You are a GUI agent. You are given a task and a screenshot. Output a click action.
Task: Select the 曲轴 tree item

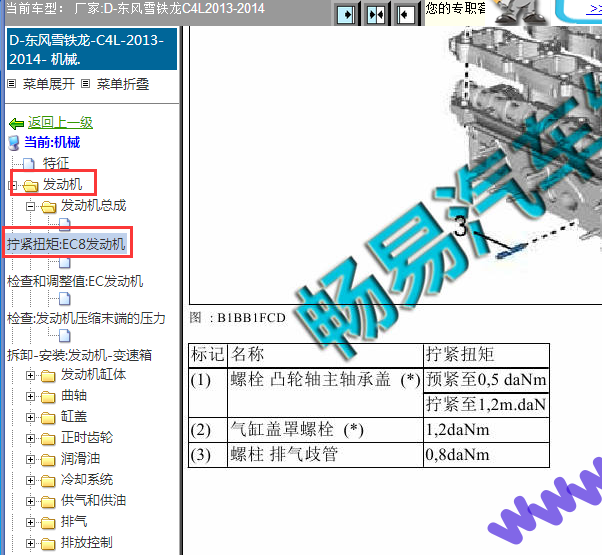coord(74,395)
